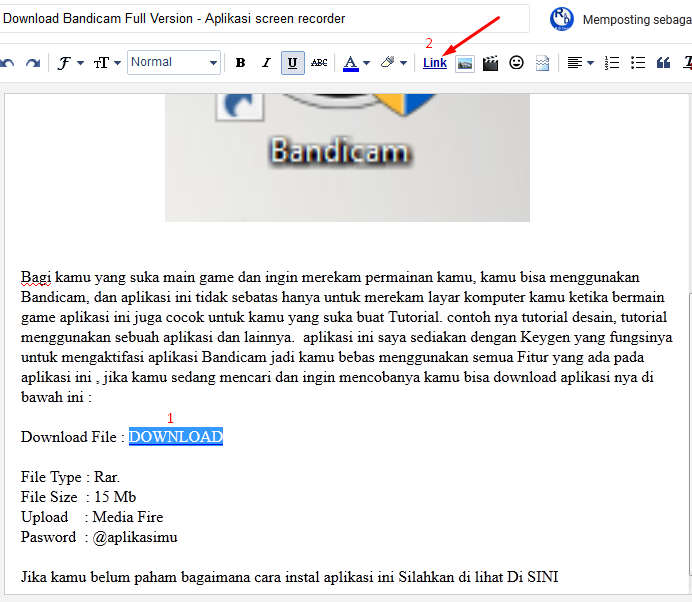Screen dimensions: 692x602
Task: Insert a jump break
Action: coord(542,63)
